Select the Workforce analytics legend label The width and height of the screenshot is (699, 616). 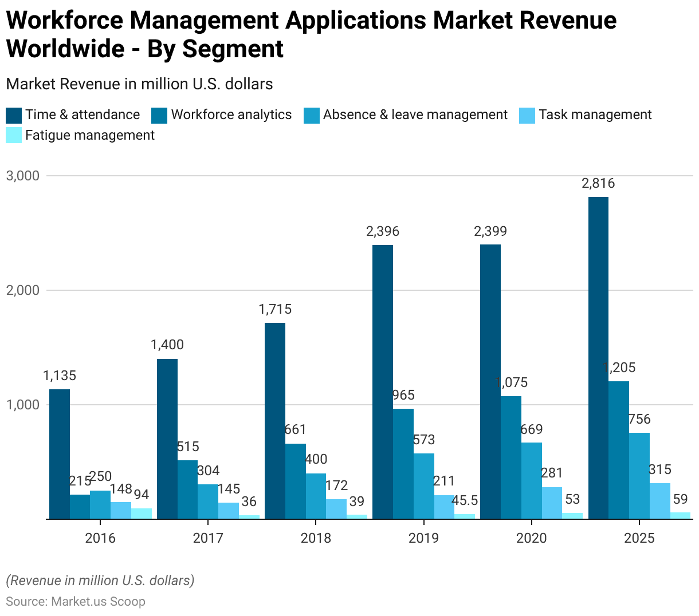(231, 115)
